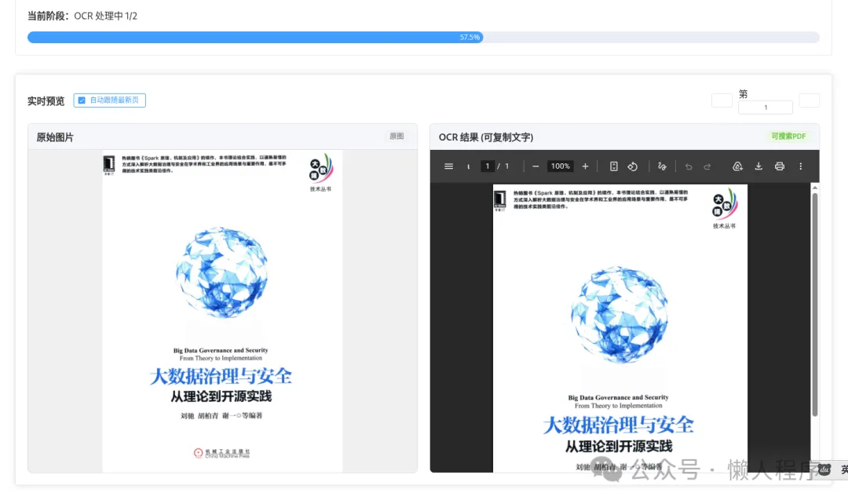Click the page number input beside 第
The height and width of the screenshot is (504, 848).
coord(766,107)
